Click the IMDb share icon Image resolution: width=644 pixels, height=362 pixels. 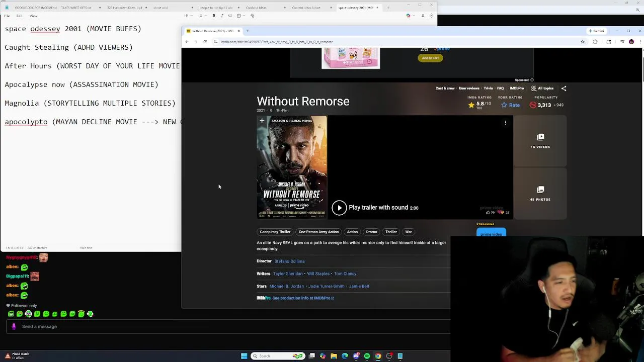(x=563, y=88)
